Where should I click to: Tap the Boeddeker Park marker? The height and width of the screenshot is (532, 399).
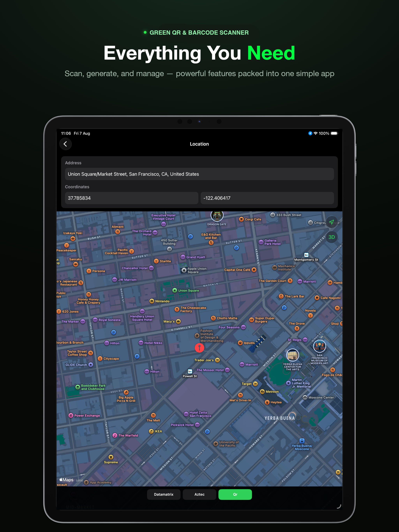pos(78,387)
